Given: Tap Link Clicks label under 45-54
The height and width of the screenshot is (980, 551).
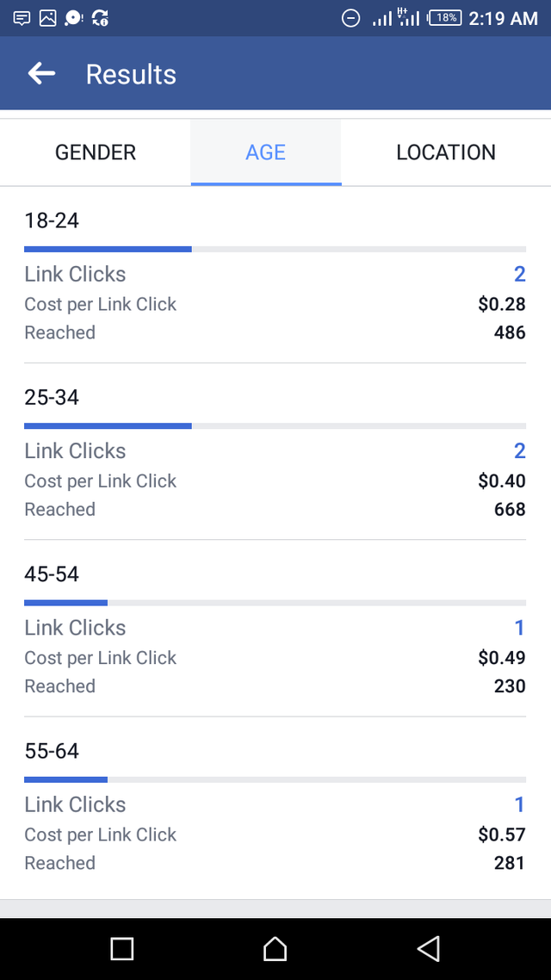Looking at the screenshot, I should 75,628.
